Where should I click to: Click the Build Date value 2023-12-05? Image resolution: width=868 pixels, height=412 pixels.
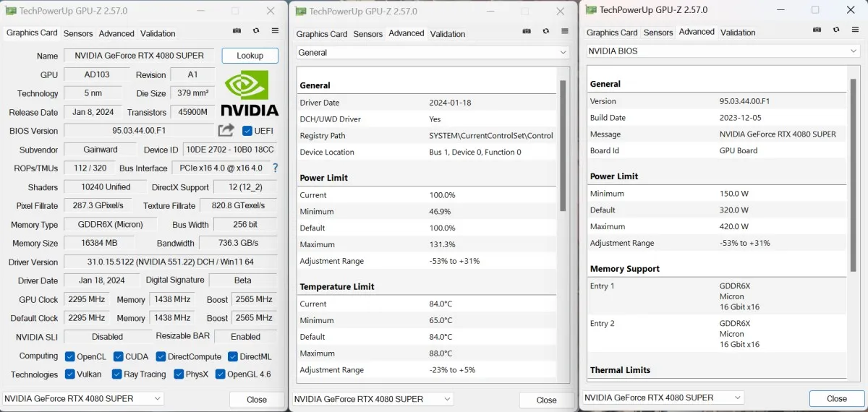point(741,118)
